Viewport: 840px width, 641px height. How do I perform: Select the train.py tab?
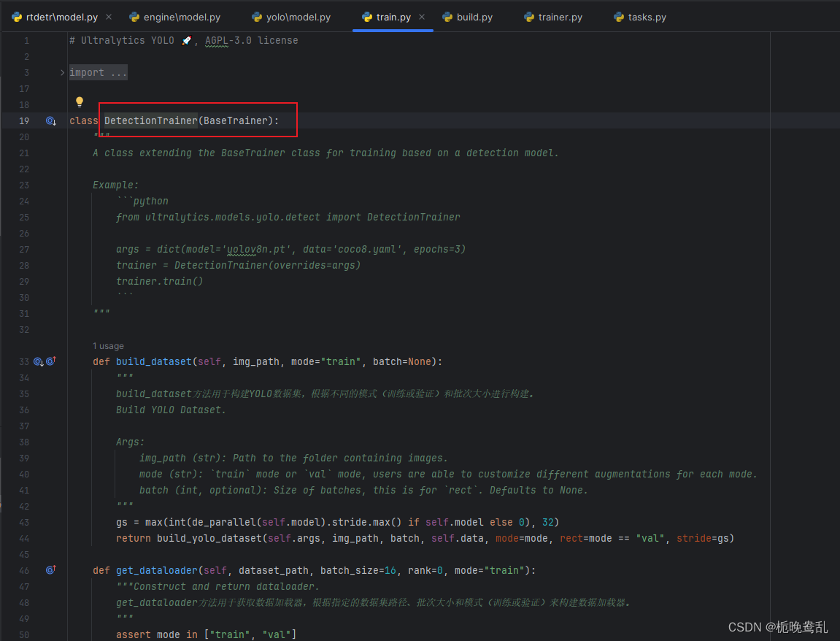coord(393,17)
